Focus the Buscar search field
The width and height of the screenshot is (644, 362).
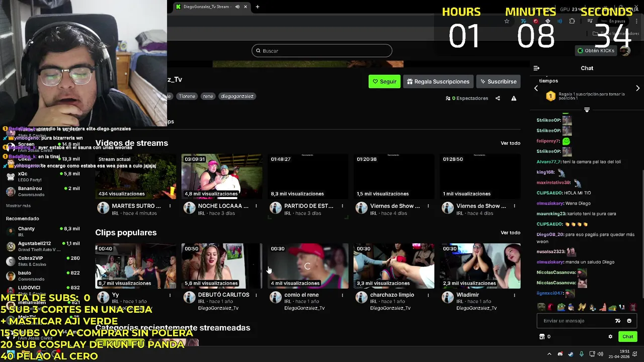tap(322, 51)
